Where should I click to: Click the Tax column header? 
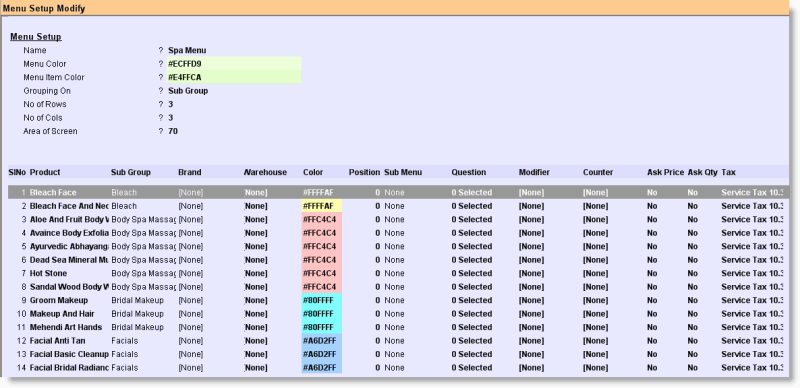coord(729,173)
